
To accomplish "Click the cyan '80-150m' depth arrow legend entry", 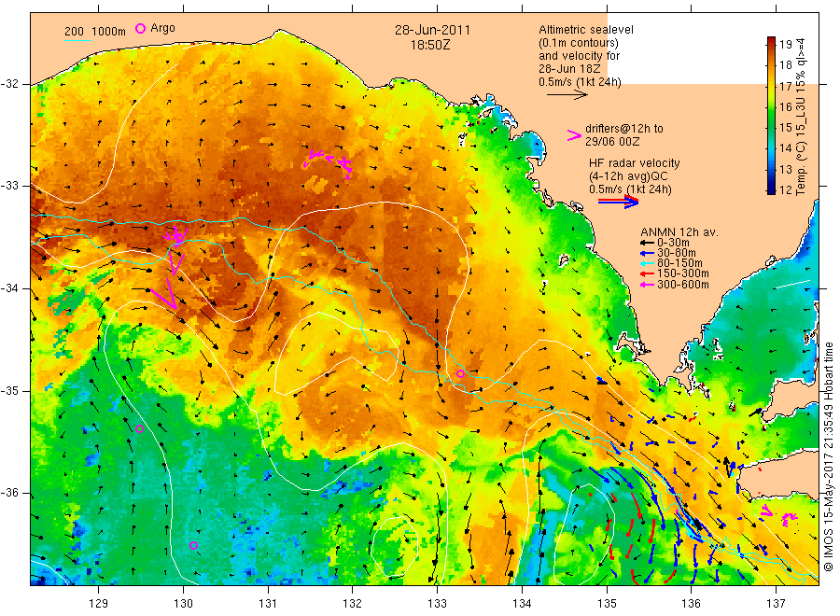I will 672,263.
